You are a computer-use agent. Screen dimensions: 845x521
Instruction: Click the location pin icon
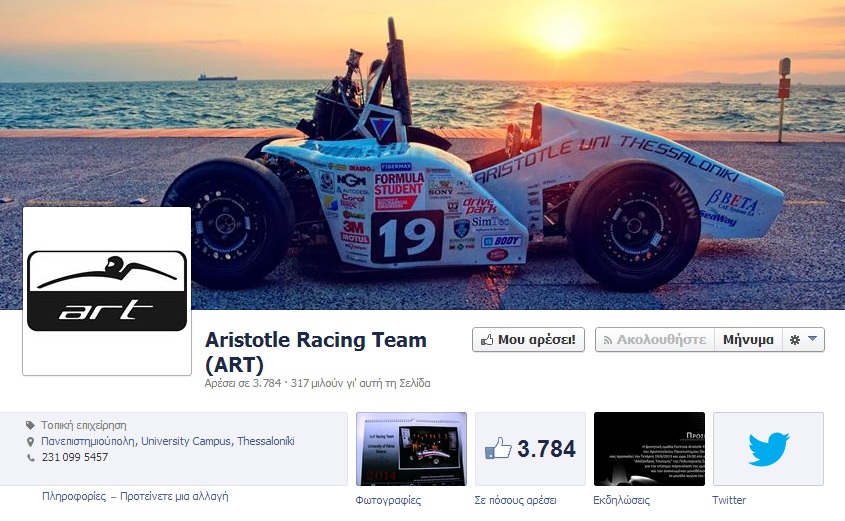click(30, 441)
